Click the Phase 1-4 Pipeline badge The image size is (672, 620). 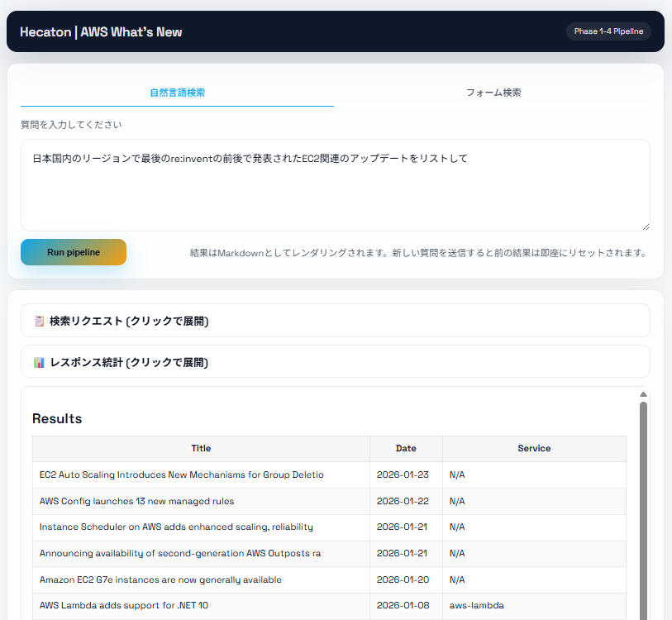[x=608, y=31]
